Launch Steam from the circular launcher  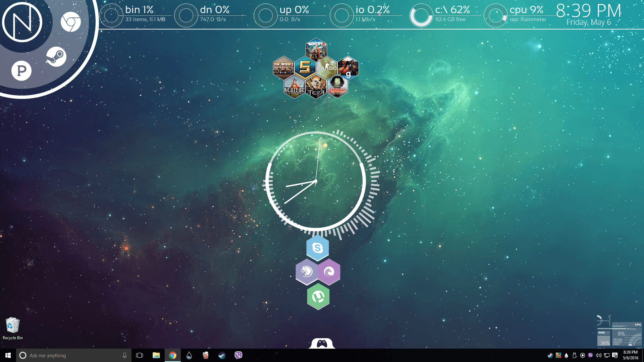pos(56,57)
